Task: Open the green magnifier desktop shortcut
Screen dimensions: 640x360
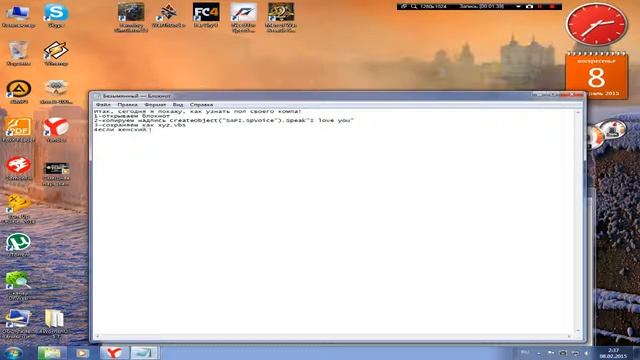Action: (18, 285)
